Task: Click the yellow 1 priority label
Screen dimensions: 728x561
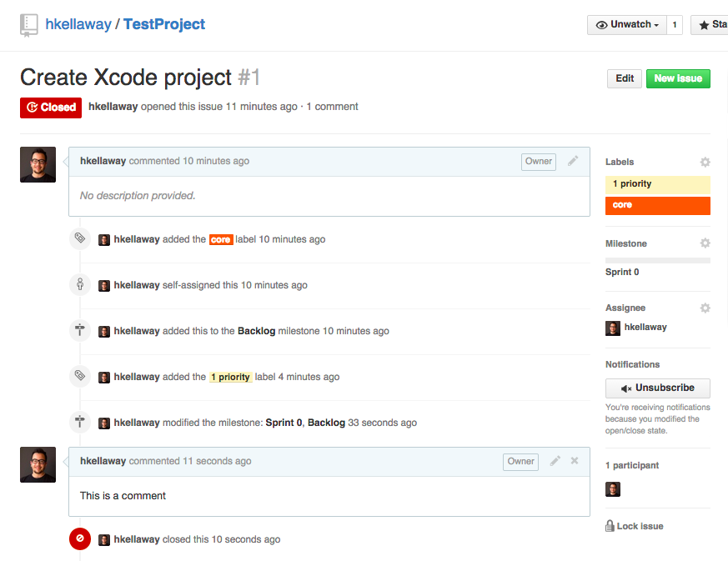Action: click(x=657, y=184)
